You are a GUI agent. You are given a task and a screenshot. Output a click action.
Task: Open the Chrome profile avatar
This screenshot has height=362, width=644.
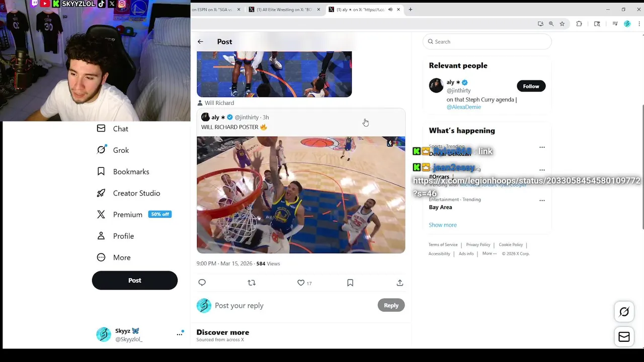click(627, 24)
